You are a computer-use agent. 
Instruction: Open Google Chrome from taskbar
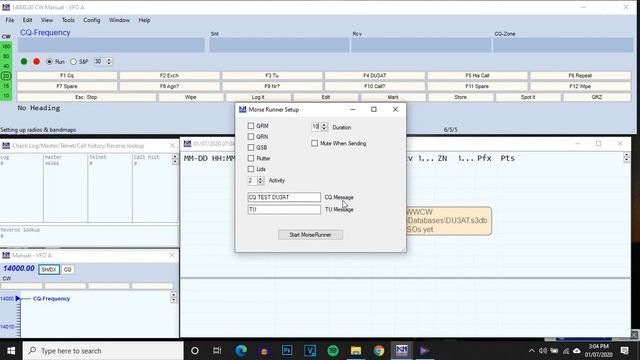(379, 351)
